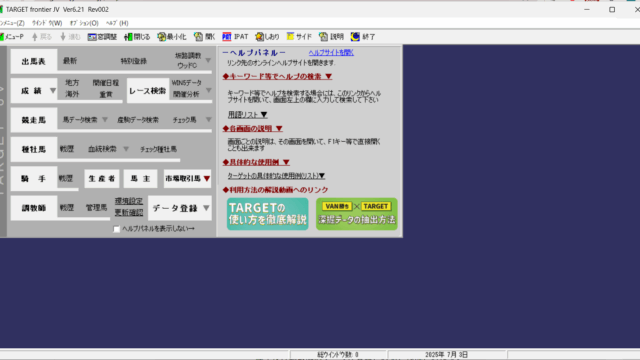The width and height of the screenshot is (640, 360).
Task: Expand the 用語リスト list arrow
Action: tap(264, 115)
